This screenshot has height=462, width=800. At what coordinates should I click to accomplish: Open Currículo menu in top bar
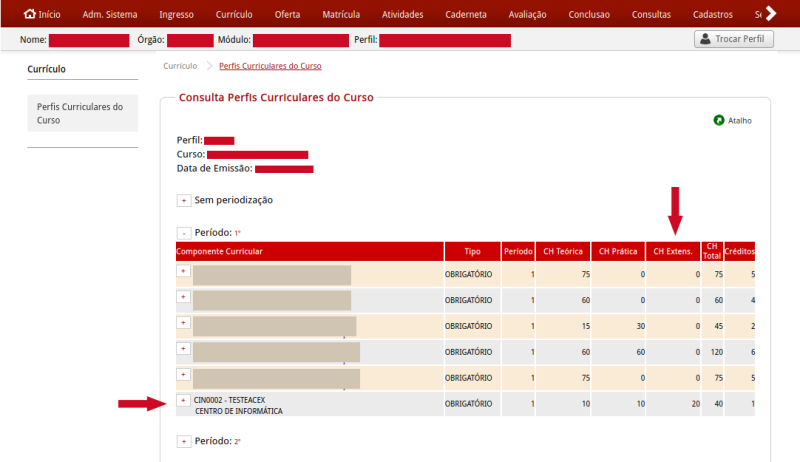click(x=234, y=14)
